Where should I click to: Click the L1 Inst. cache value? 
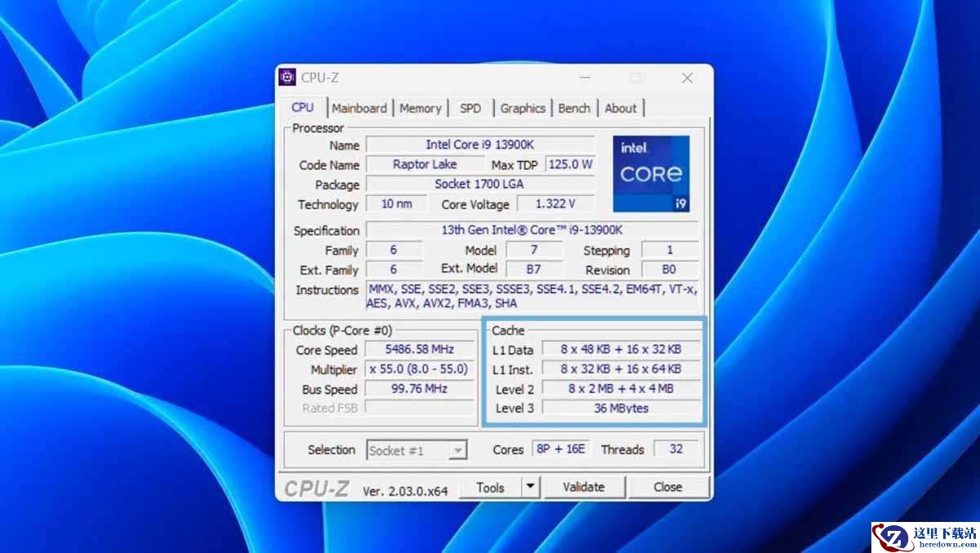(621, 368)
